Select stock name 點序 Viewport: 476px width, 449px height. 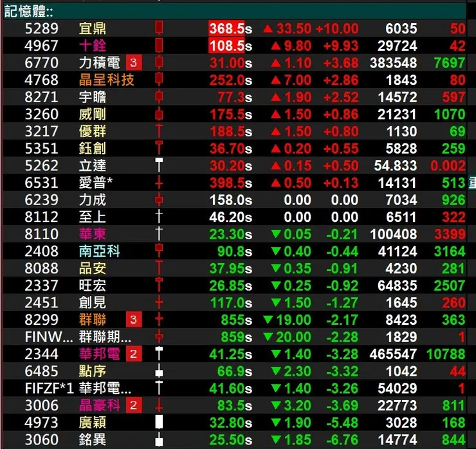[93, 371]
